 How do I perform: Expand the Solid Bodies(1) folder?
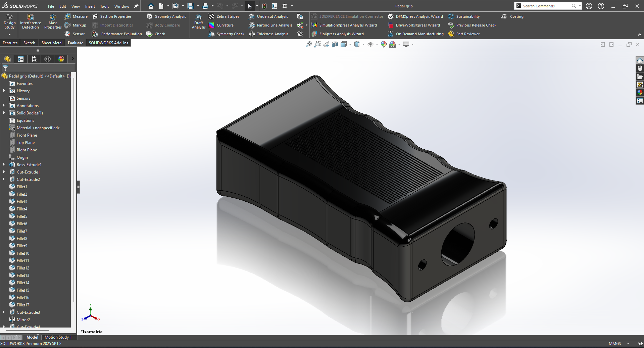(x=4, y=113)
